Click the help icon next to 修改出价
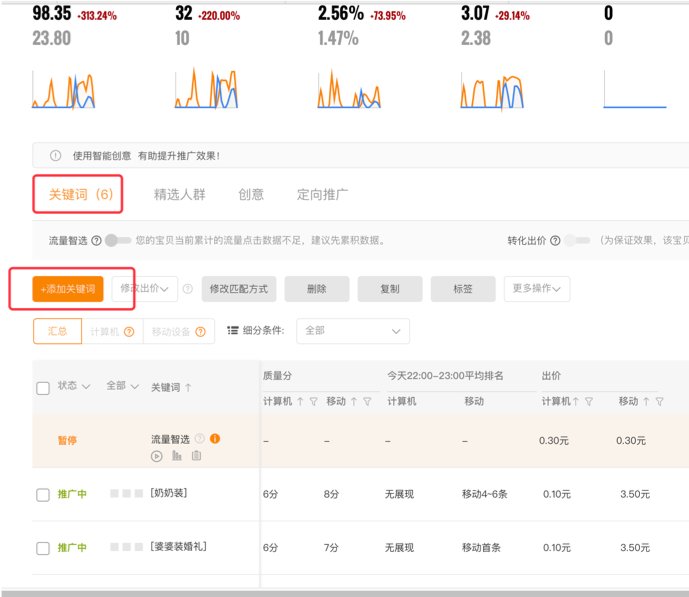The image size is (689, 597). 188,289
